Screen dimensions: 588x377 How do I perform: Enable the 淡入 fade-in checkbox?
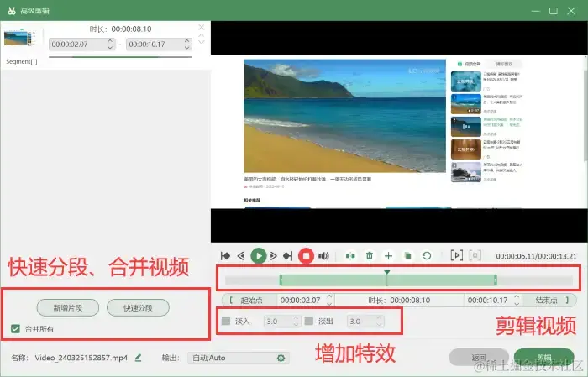(x=226, y=321)
